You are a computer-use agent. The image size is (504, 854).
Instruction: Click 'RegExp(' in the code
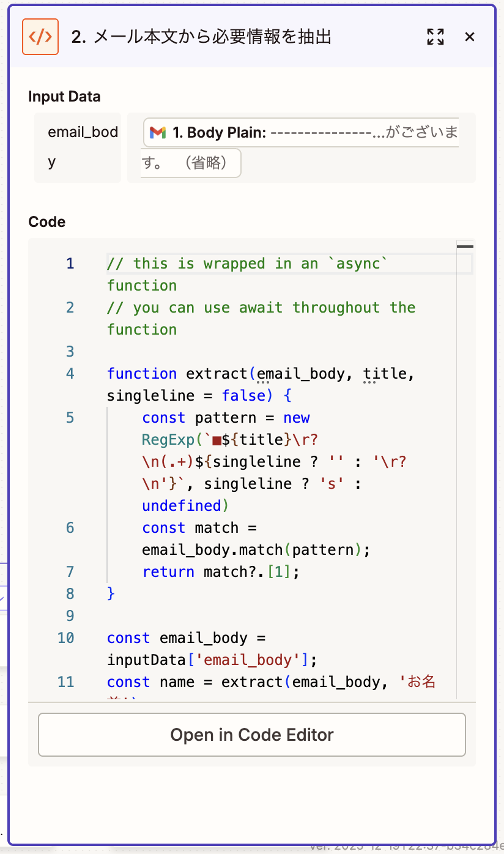point(173,440)
